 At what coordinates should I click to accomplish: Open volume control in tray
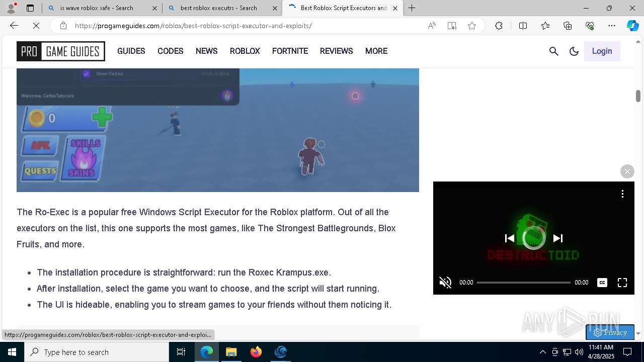[579, 352]
